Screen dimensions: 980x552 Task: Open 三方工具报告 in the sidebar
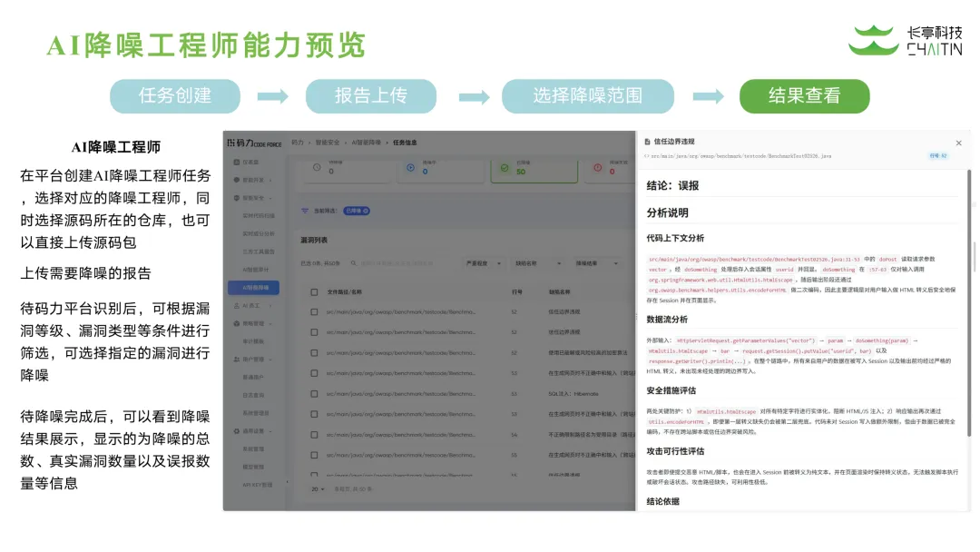click(x=258, y=251)
